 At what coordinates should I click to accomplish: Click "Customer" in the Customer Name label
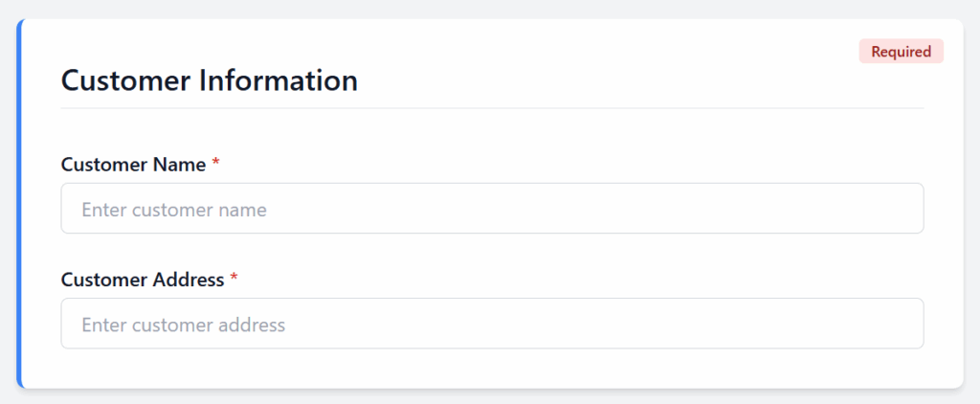coord(104,165)
